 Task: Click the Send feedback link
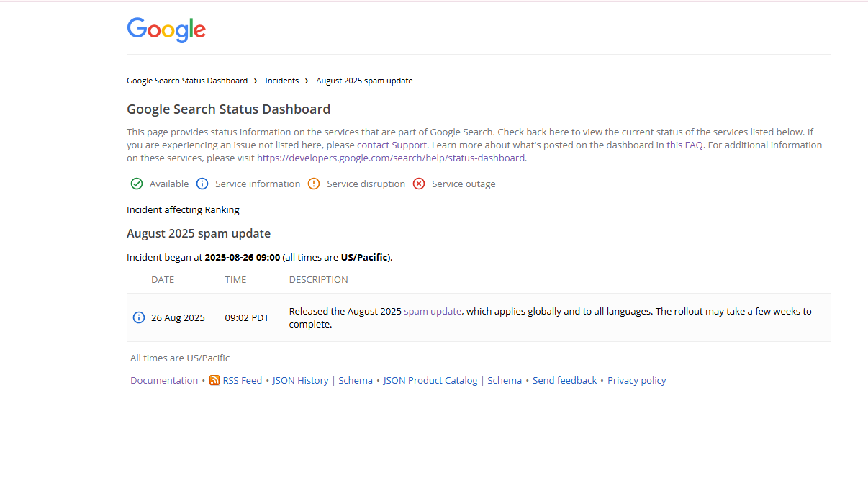tap(565, 380)
